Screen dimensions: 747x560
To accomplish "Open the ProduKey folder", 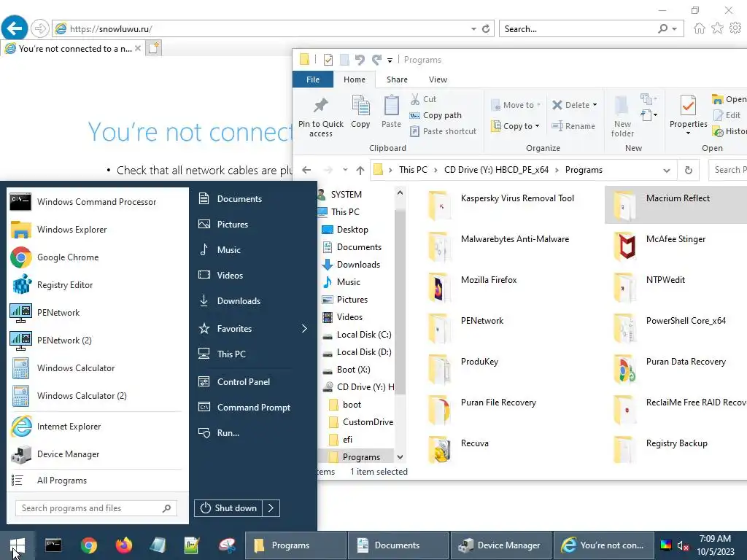I will pyautogui.click(x=463, y=368).
